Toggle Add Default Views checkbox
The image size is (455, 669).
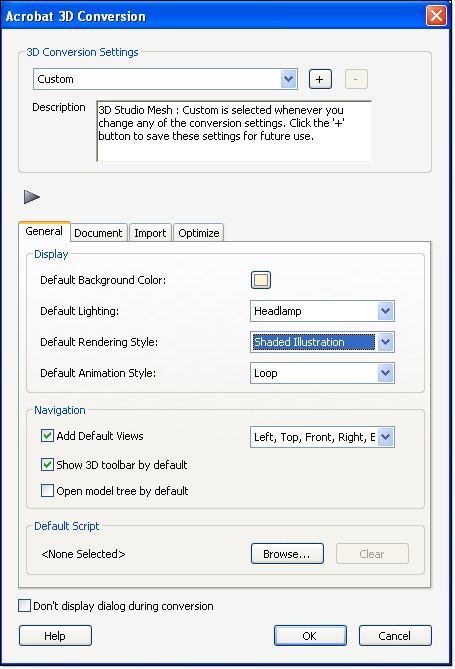tap(47, 436)
